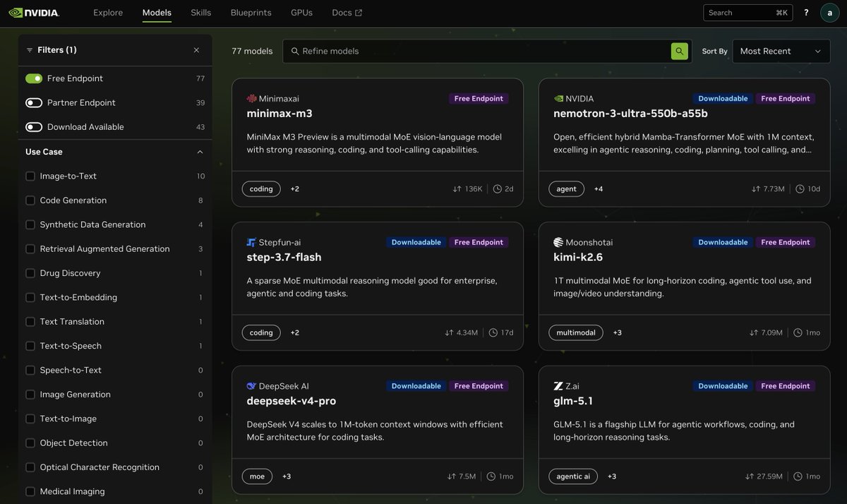
Task: Enable the Partner Endpoint toggle
Action: 34,103
